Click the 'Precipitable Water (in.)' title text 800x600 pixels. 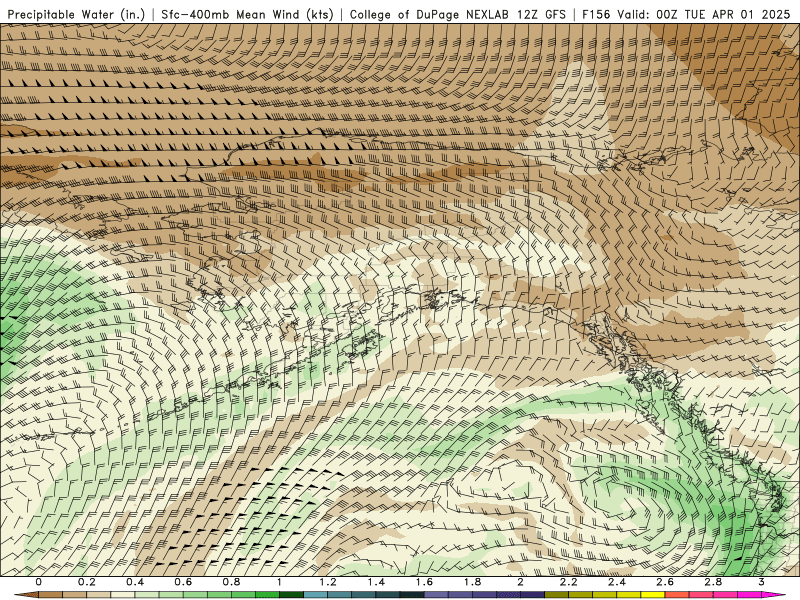(x=76, y=15)
